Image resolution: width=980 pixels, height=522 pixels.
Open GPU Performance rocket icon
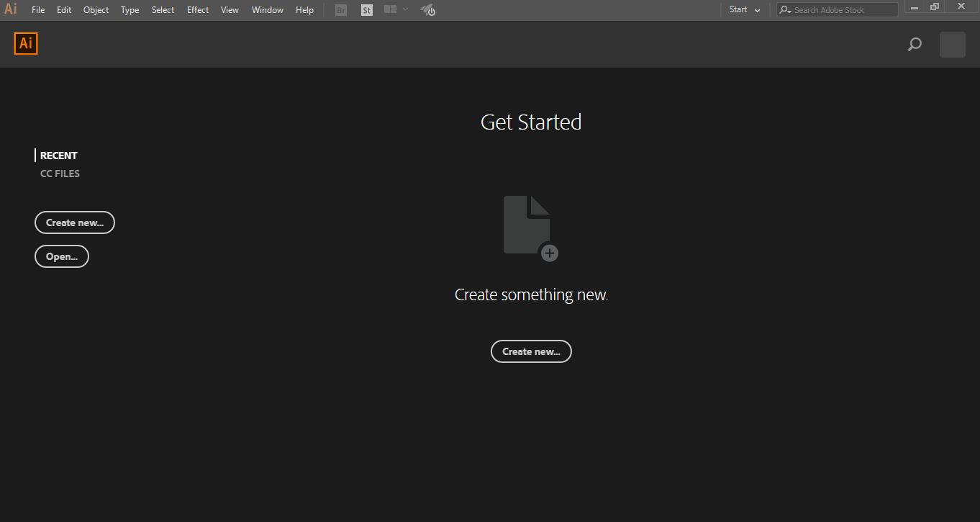click(427, 9)
